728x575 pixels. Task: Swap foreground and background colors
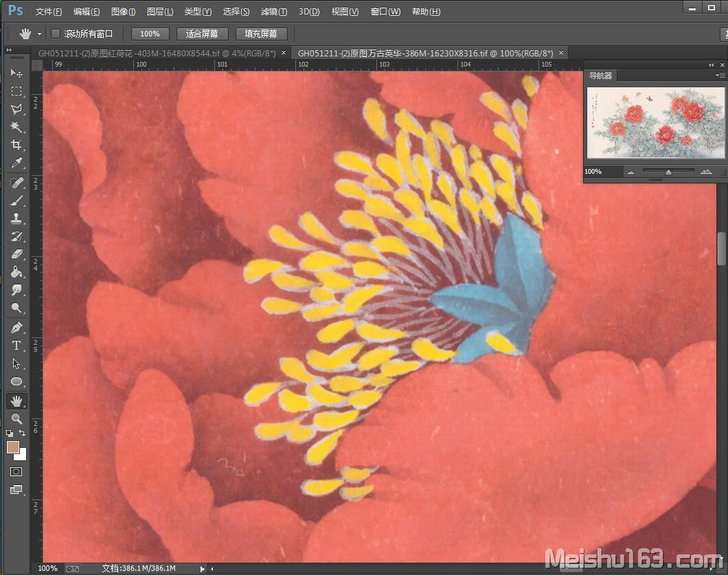pyautogui.click(x=22, y=433)
